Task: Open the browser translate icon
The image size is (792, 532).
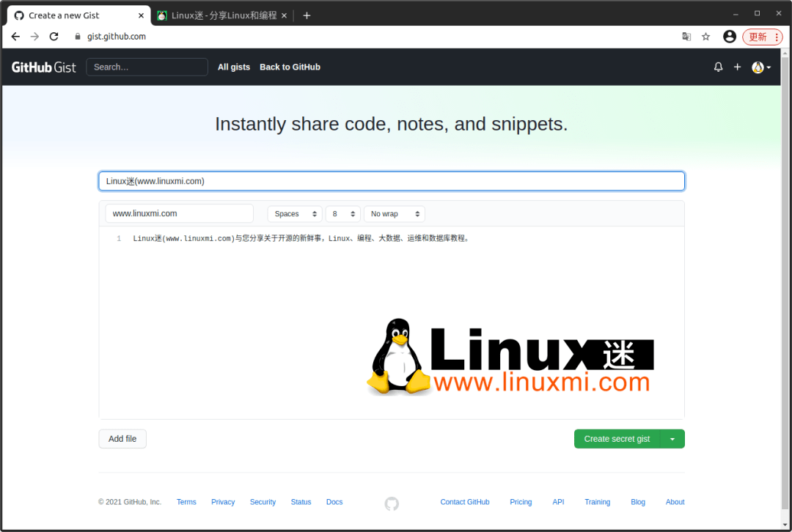Action: click(686, 36)
